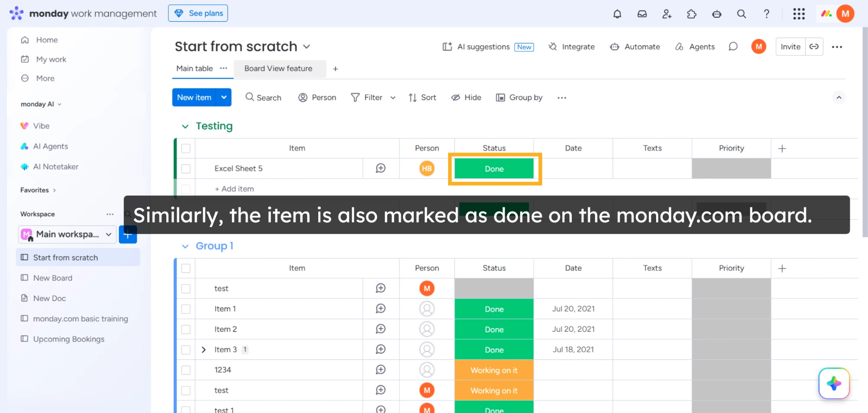Screen dimensions: 868x413
Task: Click Sort in toolbar
Action: tap(422, 98)
